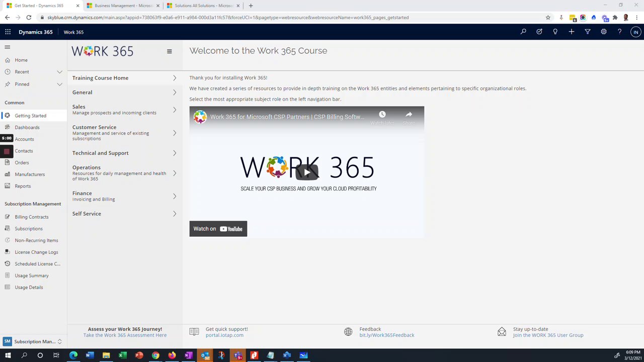The height and width of the screenshot is (362, 644).
Task: Open Excel from the Windows taskbar
Action: 122,355
